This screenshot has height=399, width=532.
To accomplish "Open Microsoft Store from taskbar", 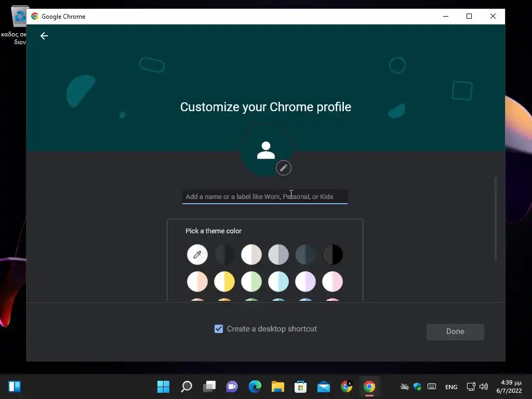I will (x=300, y=387).
